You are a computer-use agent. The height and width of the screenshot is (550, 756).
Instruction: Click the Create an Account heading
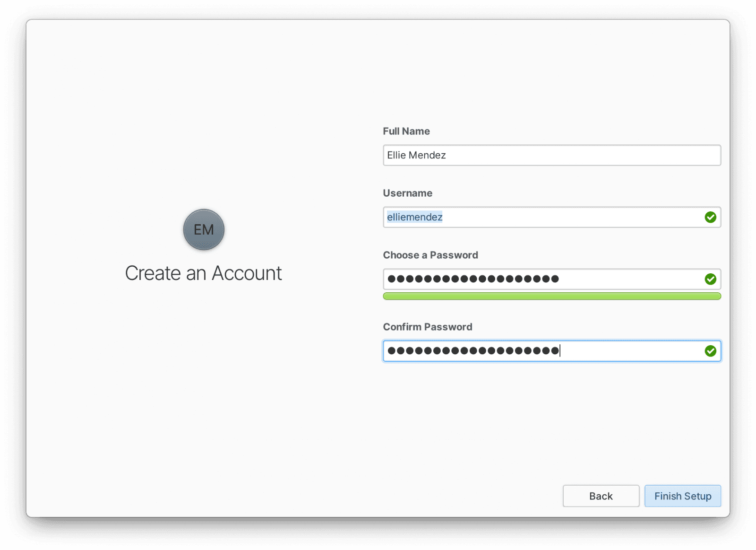point(203,273)
